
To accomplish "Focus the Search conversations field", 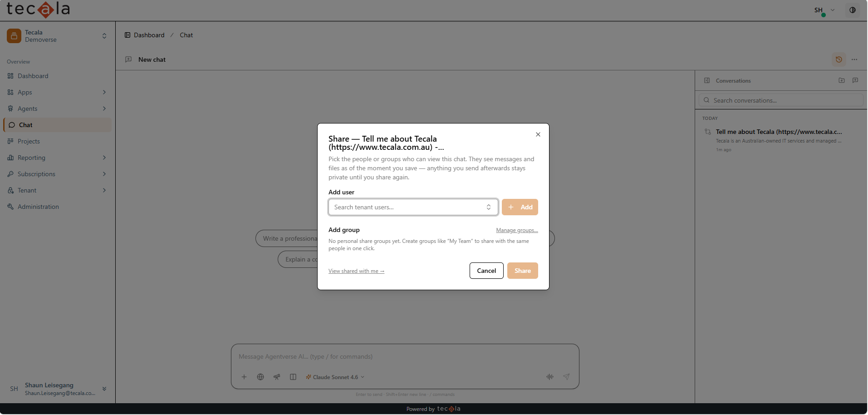I will [781, 100].
